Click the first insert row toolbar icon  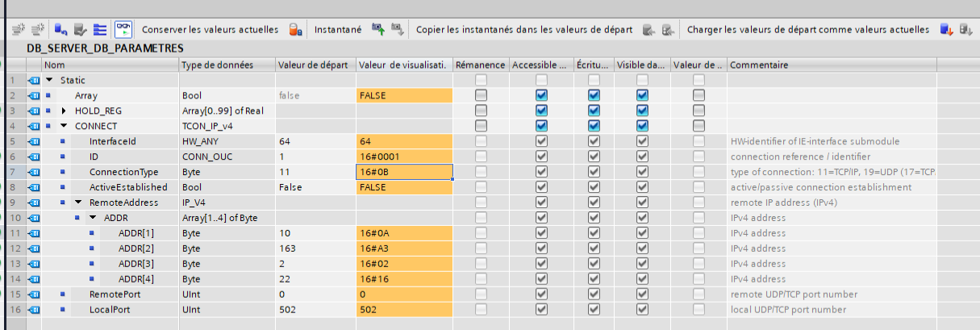coord(19,30)
